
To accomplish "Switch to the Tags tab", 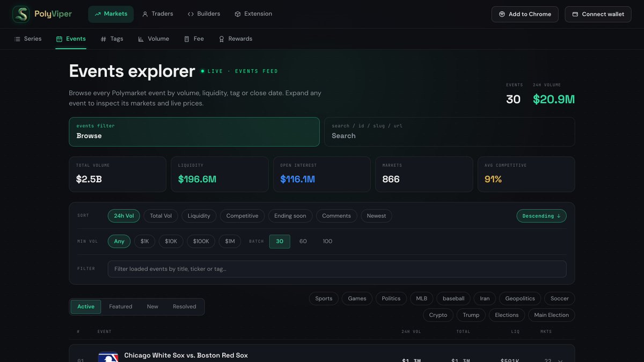I will click(x=112, y=39).
